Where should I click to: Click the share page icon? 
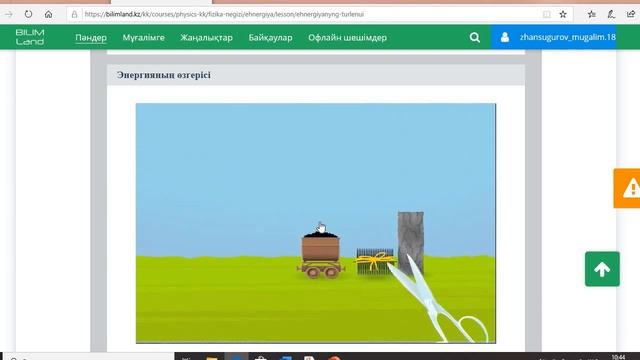(631, 14)
